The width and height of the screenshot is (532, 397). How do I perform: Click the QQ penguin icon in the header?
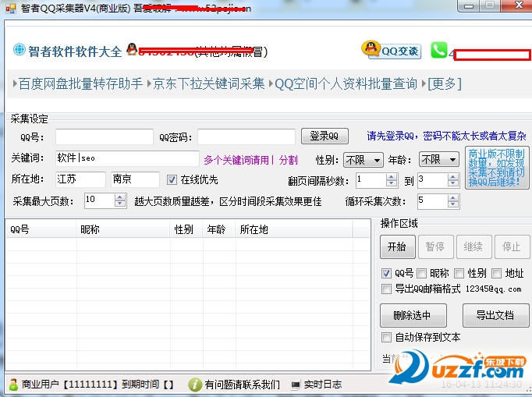[132, 49]
